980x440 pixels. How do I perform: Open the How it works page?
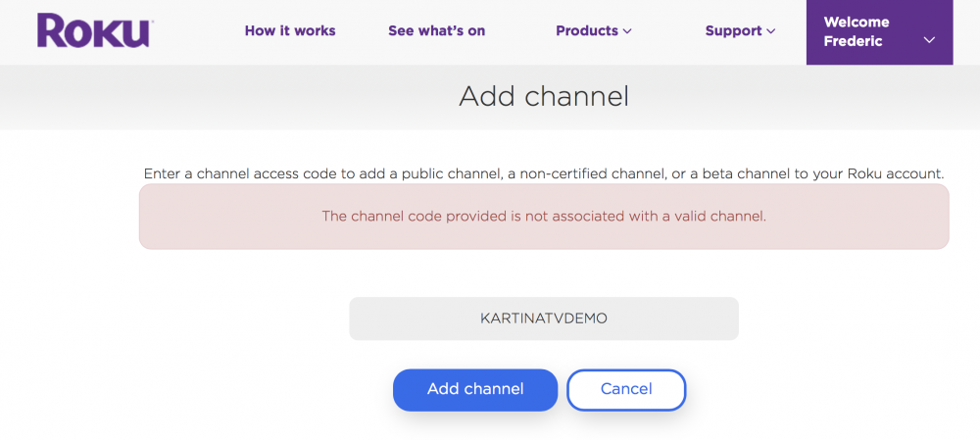[290, 30]
